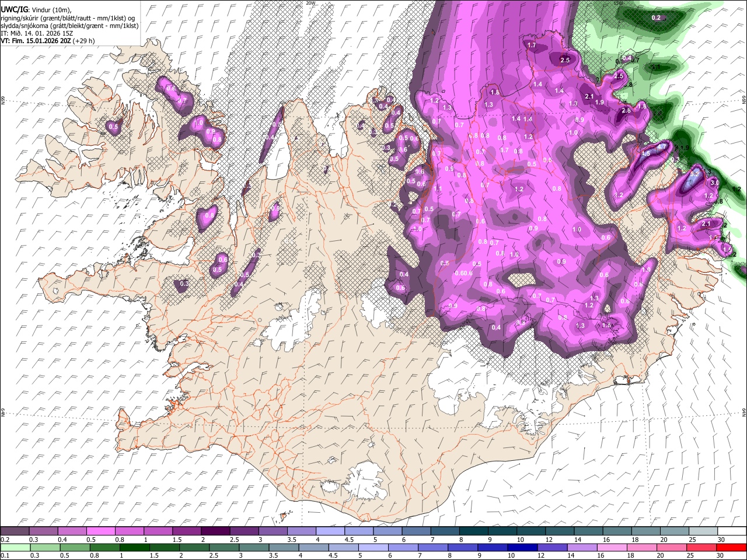Click the darkest purple 2–2.5 swatch, top legend row
Image resolution: width=747 pixels, height=560 pixels.
tap(215, 531)
